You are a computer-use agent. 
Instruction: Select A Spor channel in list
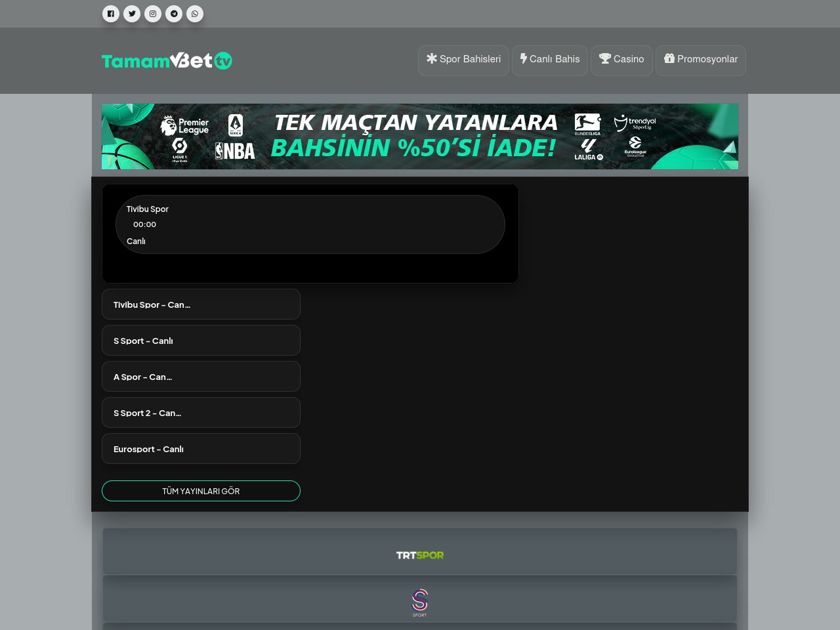[201, 377]
